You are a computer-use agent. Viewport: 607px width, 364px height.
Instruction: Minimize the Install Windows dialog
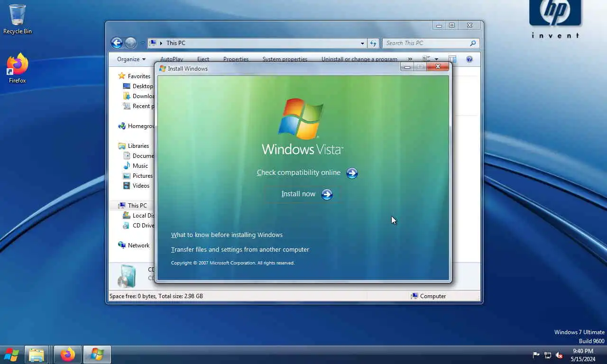(407, 67)
